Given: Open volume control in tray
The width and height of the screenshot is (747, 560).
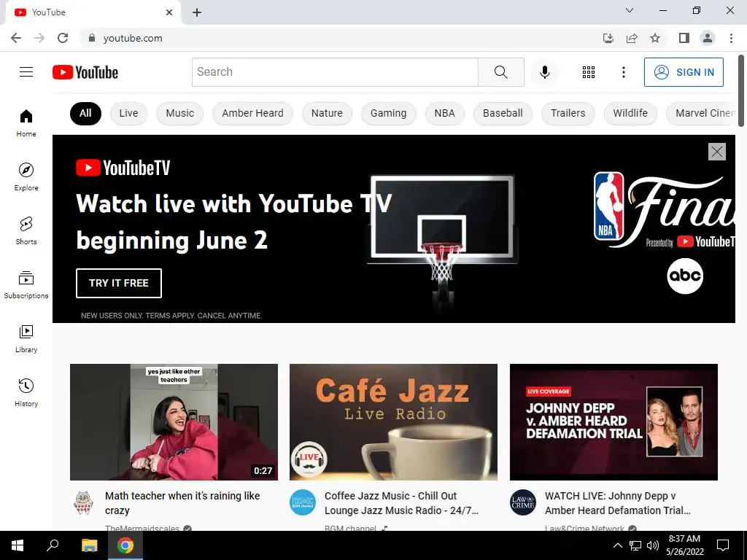Looking at the screenshot, I should tap(653, 545).
